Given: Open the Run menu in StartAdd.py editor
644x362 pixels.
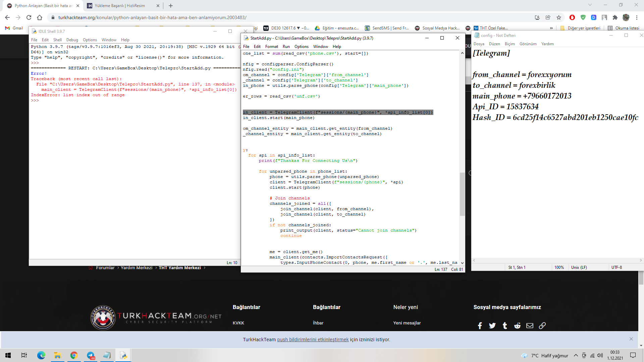Looking at the screenshot, I should pos(286,47).
